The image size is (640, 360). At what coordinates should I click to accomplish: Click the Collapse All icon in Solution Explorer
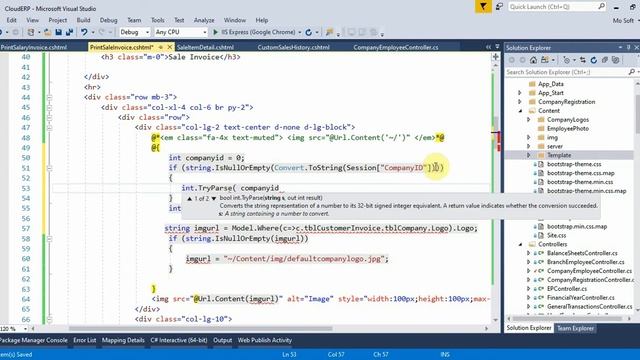604,60
